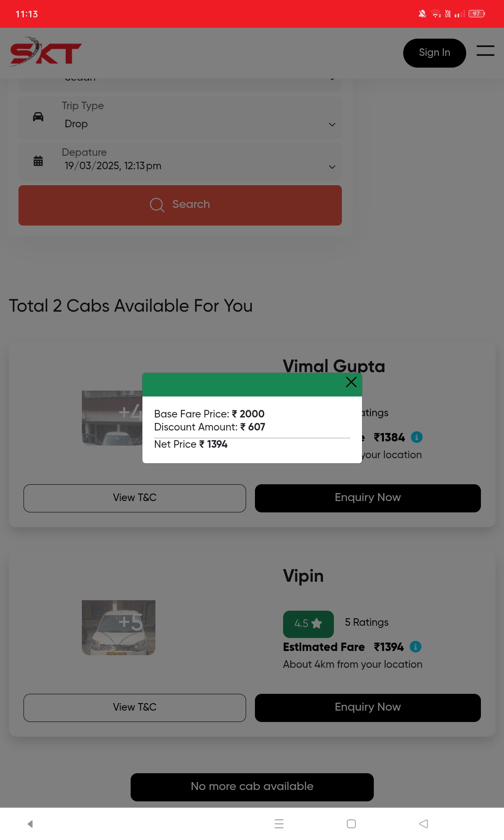Open Vipin's cab photo thumbnail
The width and height of the screenshot is (504, 840).
[118, 627]
